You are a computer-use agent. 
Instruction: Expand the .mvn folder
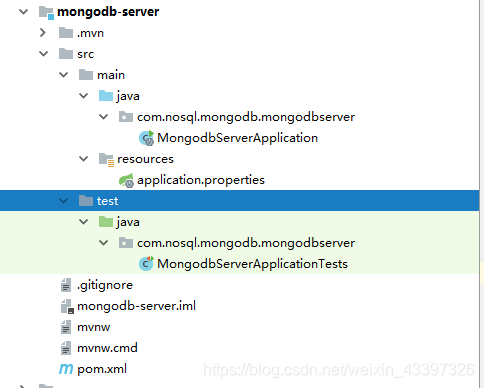point(42,33)
